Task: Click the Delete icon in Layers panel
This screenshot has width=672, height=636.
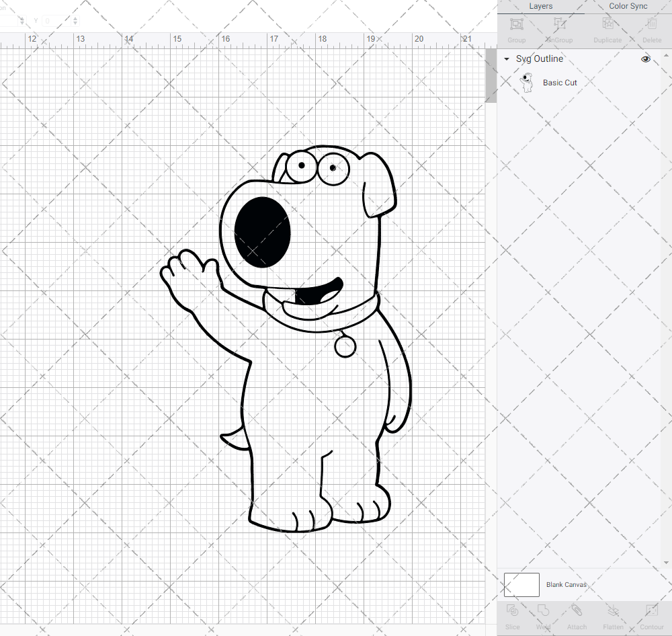Action: (651, 28)
